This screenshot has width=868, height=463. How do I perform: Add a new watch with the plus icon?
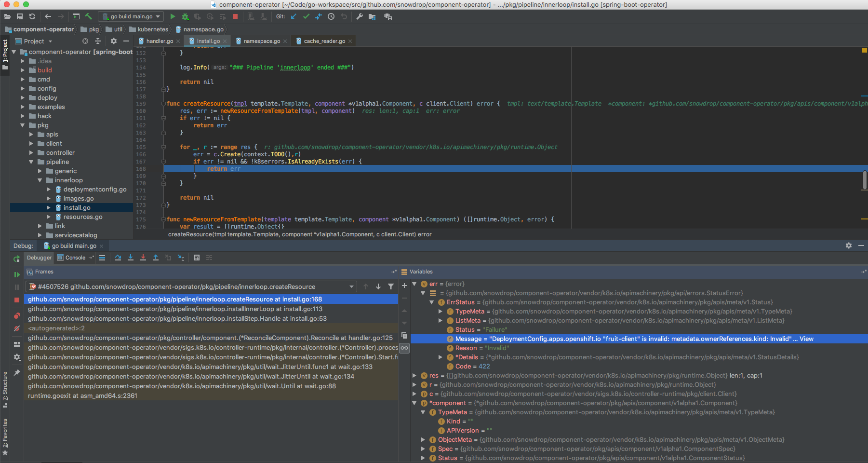[404, 286]
